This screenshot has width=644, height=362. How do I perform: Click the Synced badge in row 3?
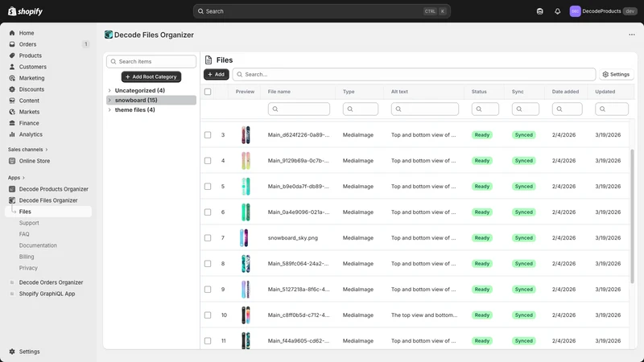click(524, 135)
